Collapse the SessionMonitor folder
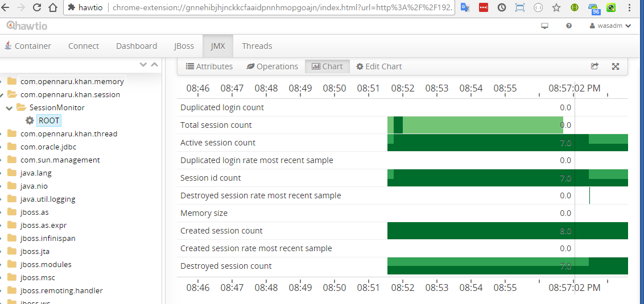This screenshot has width=644, height=304. (9, 107)
